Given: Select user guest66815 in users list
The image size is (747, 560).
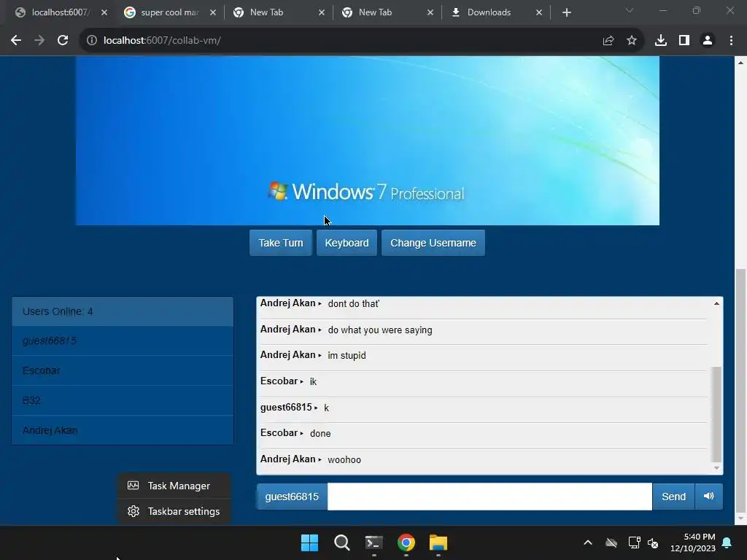Looking at the screenshot, I should coord(123,341).
